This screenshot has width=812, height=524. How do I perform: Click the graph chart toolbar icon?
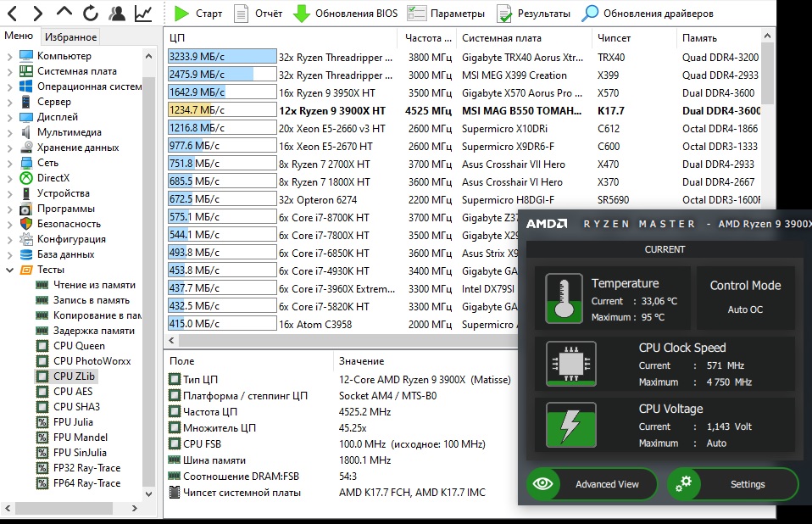coord(143,13)
